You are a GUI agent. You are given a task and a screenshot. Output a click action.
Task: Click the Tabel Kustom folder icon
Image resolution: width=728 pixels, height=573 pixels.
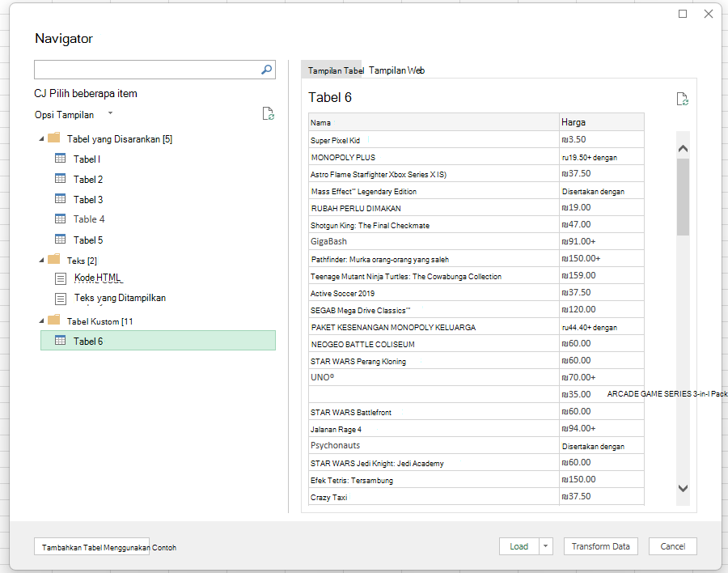tap(54, 320)
